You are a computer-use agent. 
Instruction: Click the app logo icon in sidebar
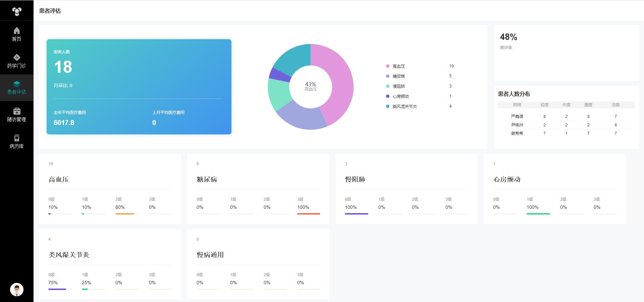pyautogui.click(x=17, y=11)
